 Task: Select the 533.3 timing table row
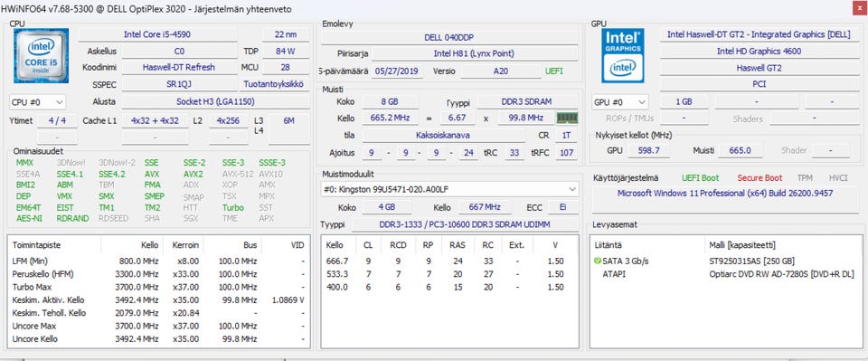click(449, 274)
